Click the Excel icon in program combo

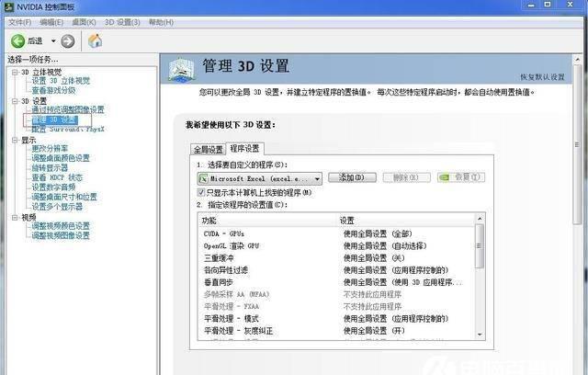coord(203,179)
